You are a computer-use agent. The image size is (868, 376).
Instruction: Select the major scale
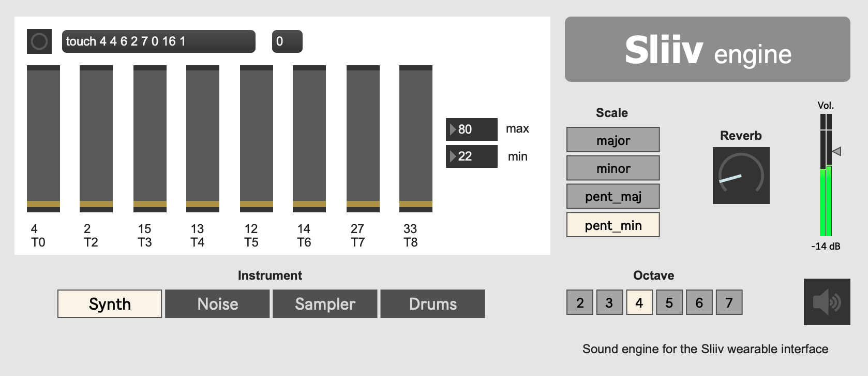pyautogui.click(x=613, y=140)
